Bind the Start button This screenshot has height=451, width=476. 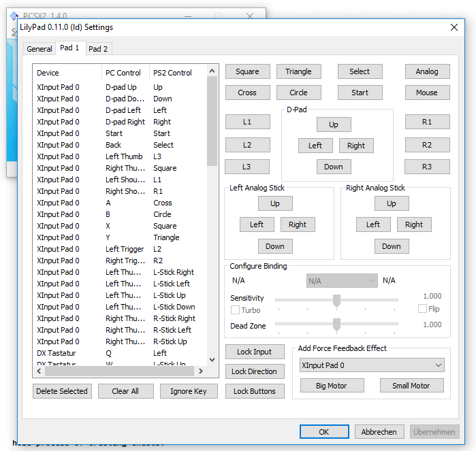tap(360, 93)
